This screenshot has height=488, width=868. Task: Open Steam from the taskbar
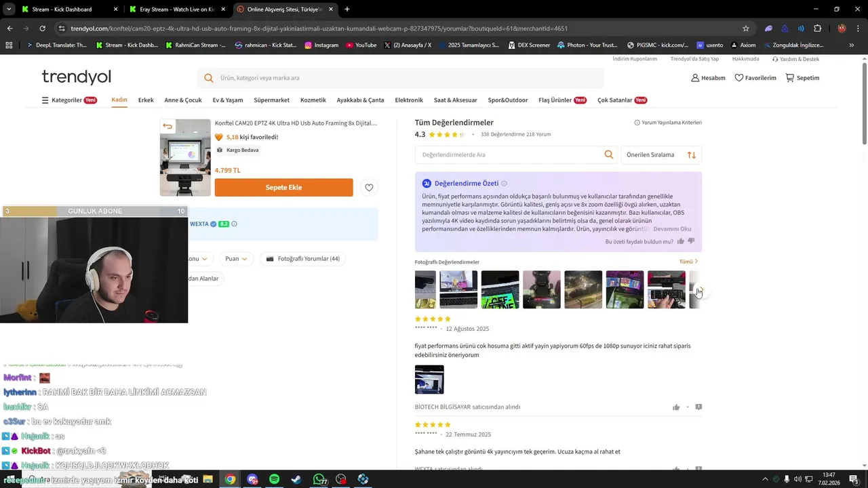coord(296,479)
